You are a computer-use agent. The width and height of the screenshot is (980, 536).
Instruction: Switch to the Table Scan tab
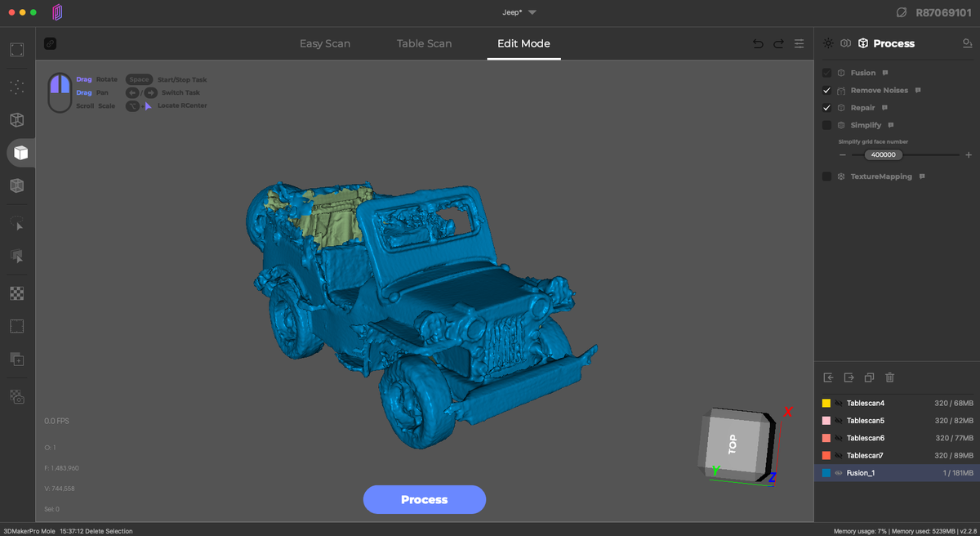(x=424, y=43)
